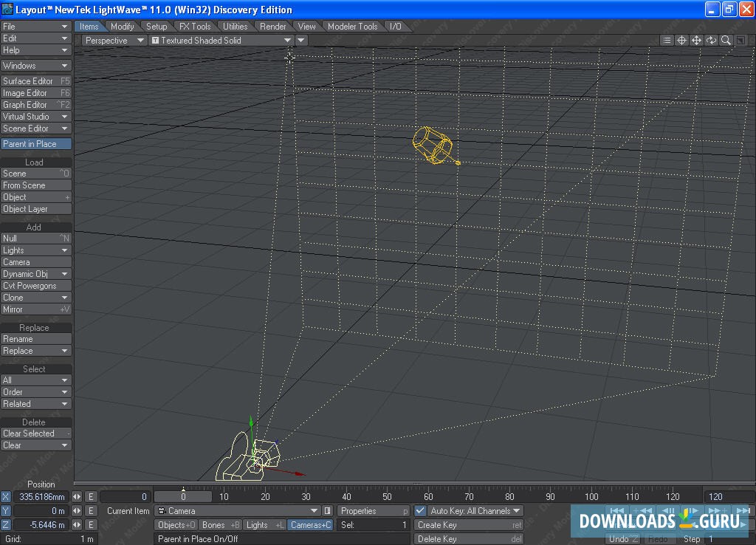Click the Create Key button
The image size is (756, 545).
click(x=468, y=525)
